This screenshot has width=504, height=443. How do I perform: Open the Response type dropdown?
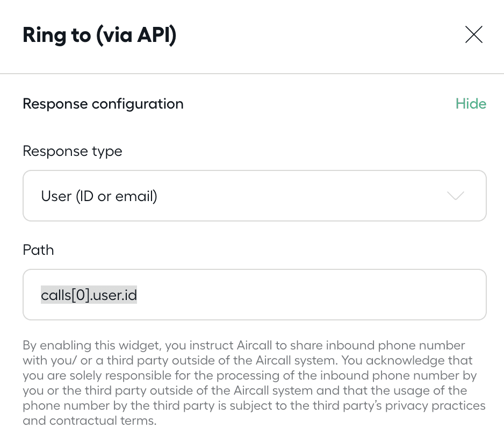click(254, 196)
